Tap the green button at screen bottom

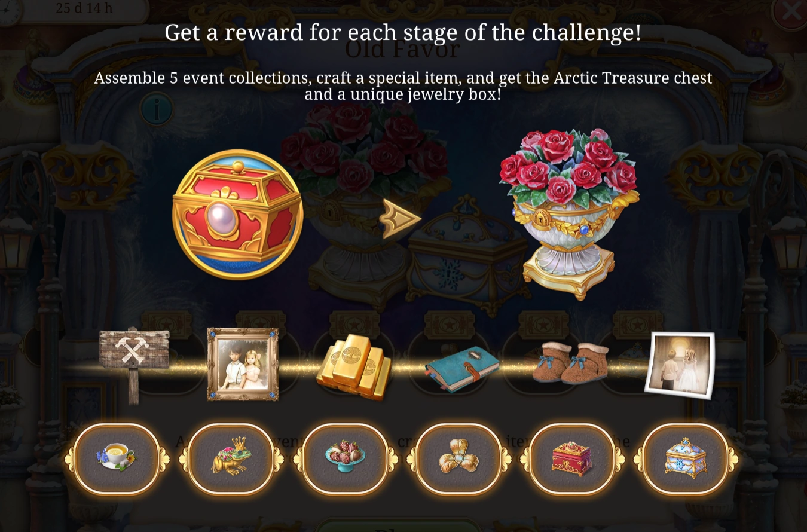click(397, 525)
